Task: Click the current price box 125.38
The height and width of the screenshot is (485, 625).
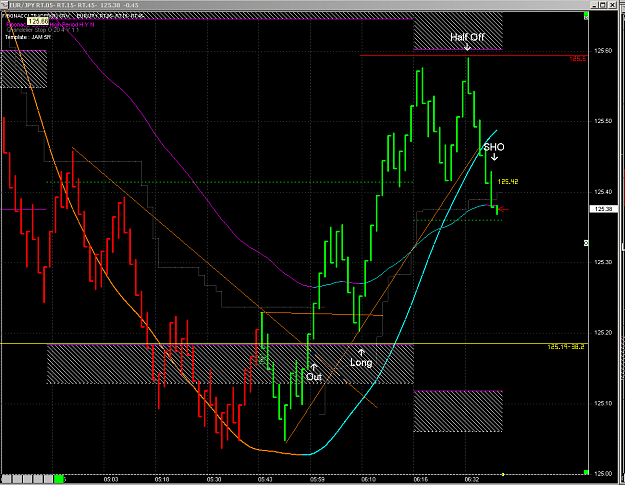Action: coord(603,209)
